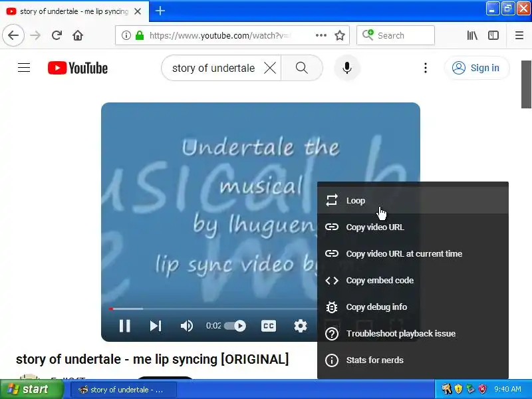
Task: Toggle the Firefox sidebar icon
Action: 493,35
